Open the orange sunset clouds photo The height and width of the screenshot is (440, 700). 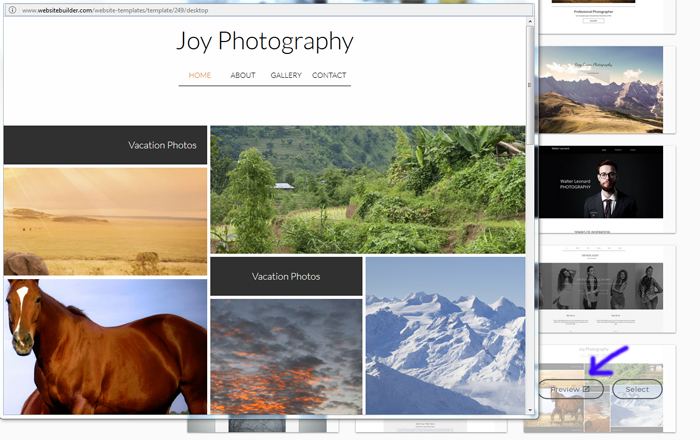click(286, 357)
